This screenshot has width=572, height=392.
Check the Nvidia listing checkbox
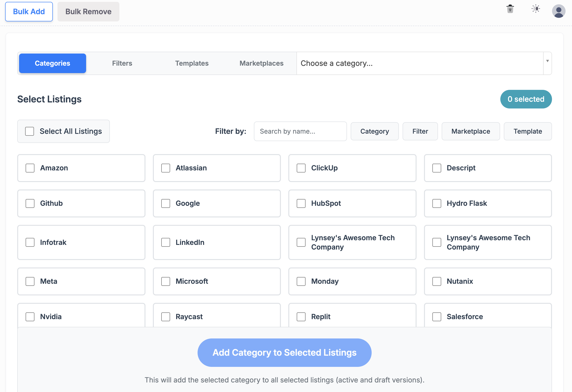tap(30, 317)
